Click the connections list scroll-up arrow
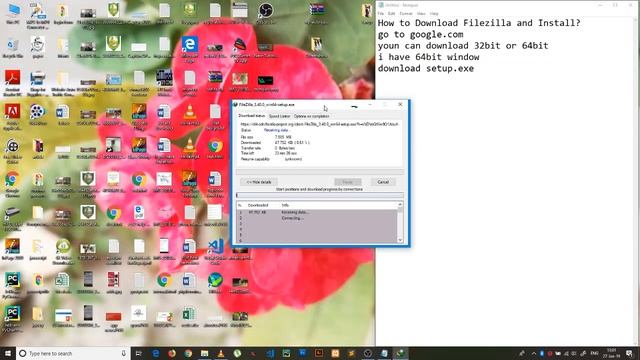640x360 pixels. pyautogui.click(x=400, y=205)
